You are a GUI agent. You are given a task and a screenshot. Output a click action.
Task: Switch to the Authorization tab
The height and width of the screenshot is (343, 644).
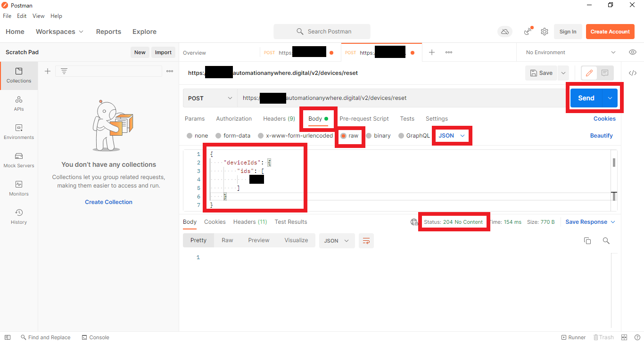point(234,119)
